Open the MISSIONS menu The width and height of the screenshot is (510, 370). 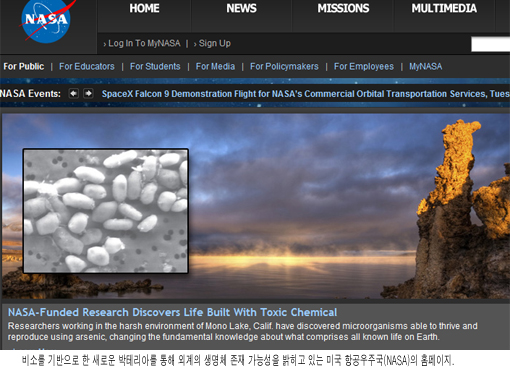tap(343, 8)
